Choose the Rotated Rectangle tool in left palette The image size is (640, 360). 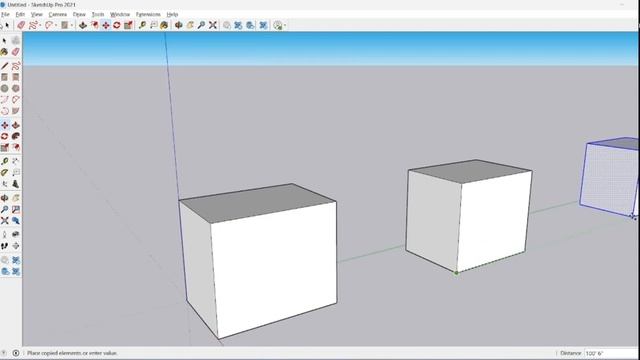pyautogui.click(x=16, y=77)
